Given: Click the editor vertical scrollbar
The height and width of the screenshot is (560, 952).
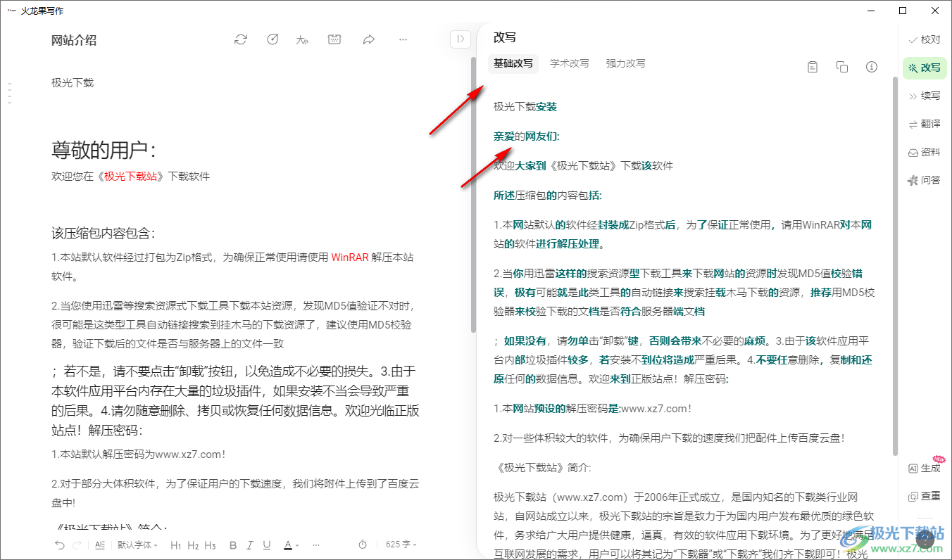Looking at the screenshot, I should pos(473,195).
